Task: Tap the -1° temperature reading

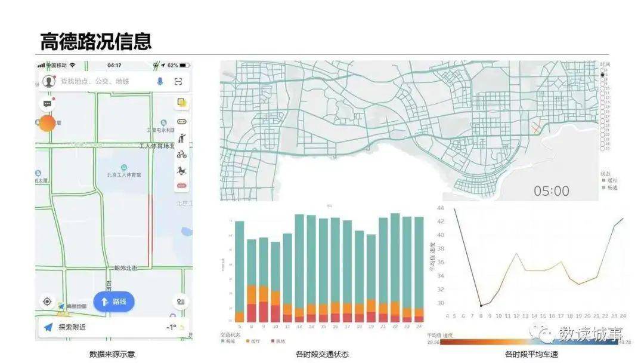Action: tap(171, 327)
